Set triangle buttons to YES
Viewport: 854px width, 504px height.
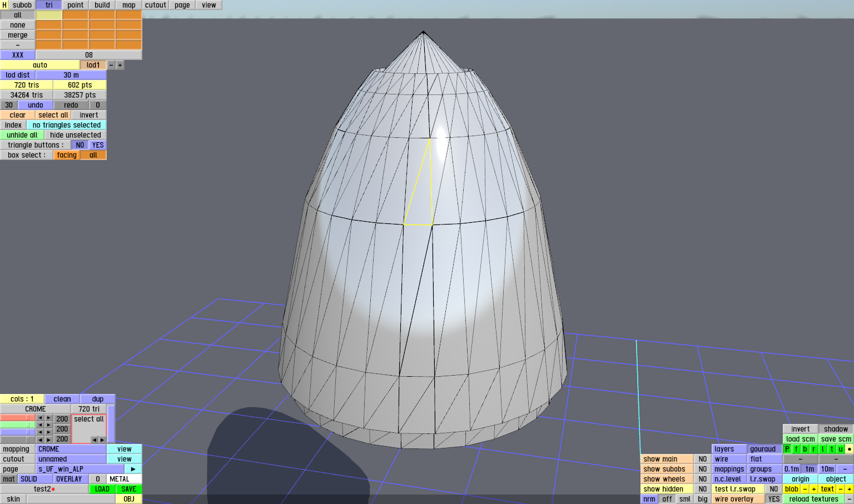click(x=98, y=145)
